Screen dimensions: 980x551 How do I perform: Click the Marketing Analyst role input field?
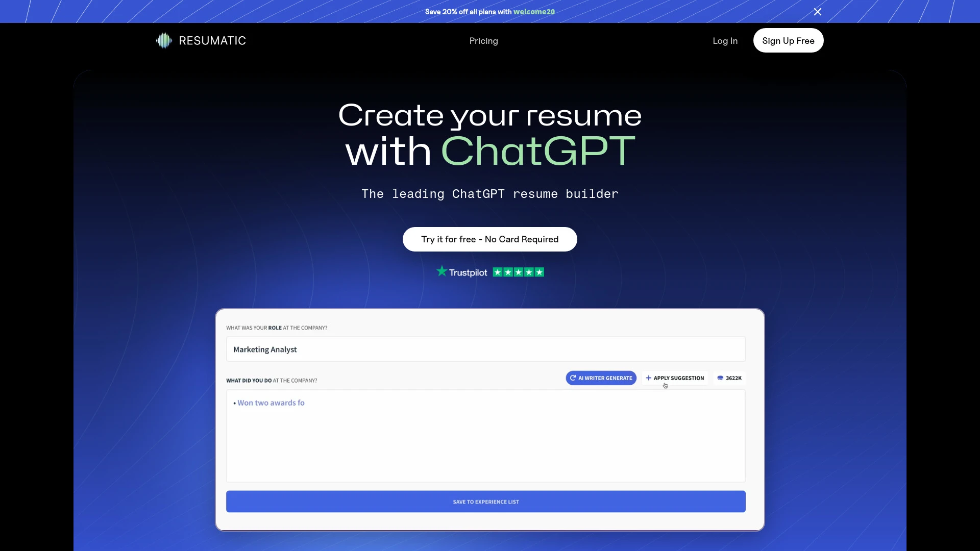pyautogui.click(x=485, y=349)
